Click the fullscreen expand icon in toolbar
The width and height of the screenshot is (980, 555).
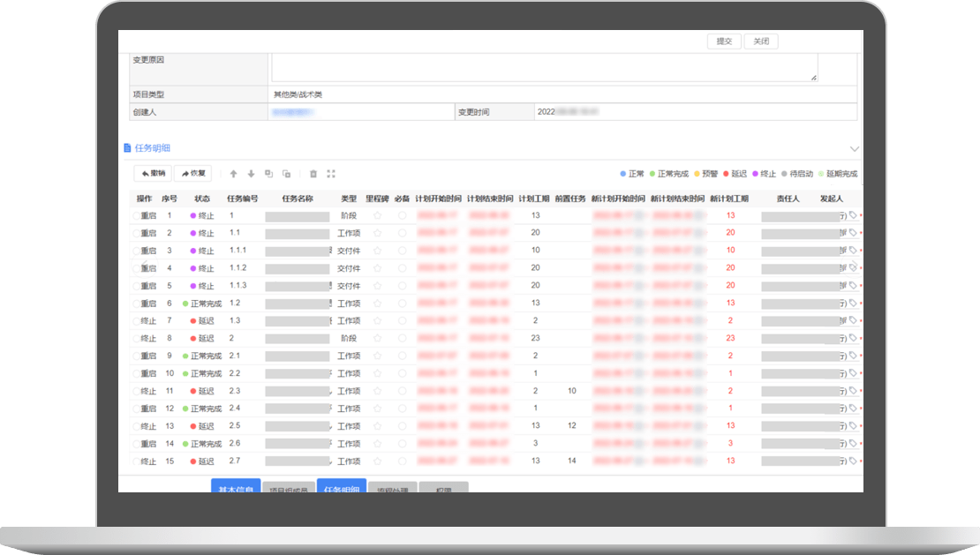click(331, 174)
